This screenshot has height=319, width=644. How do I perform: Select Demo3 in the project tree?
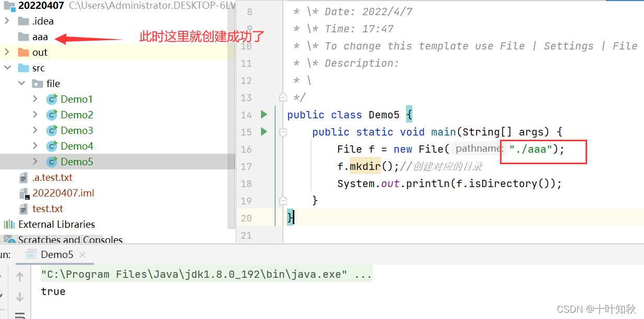click(77, 130)
